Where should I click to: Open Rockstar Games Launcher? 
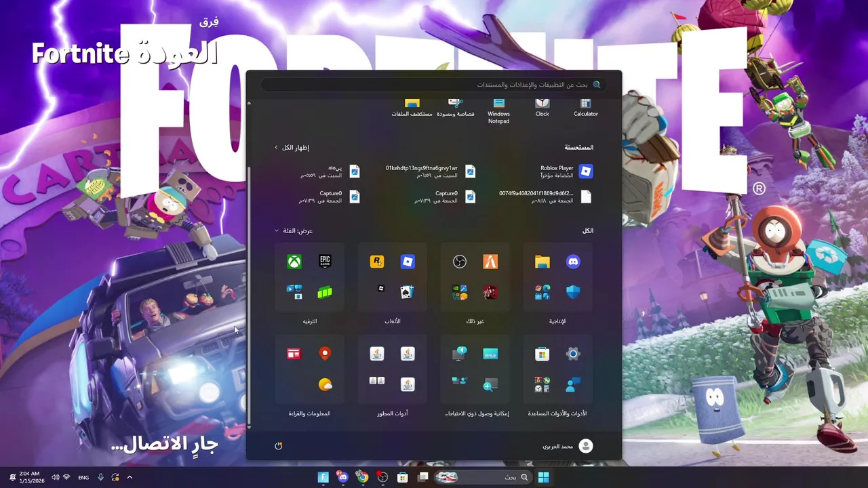click(376, 262)
